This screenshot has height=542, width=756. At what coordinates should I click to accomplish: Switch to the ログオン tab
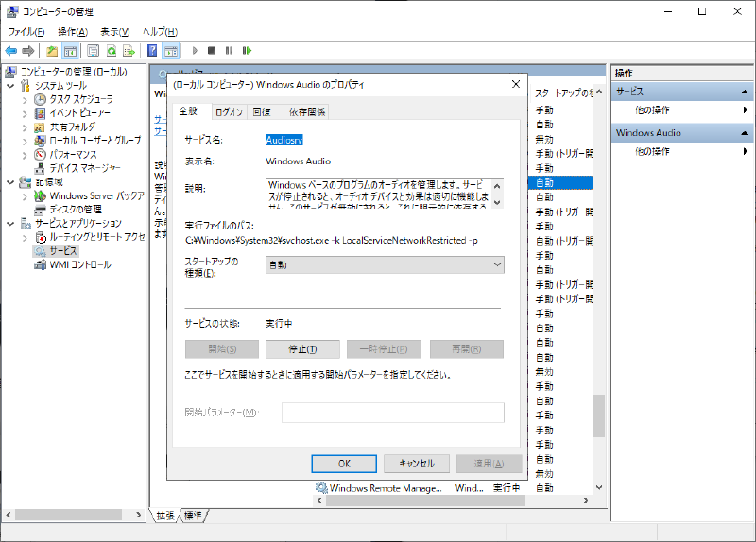229,111
